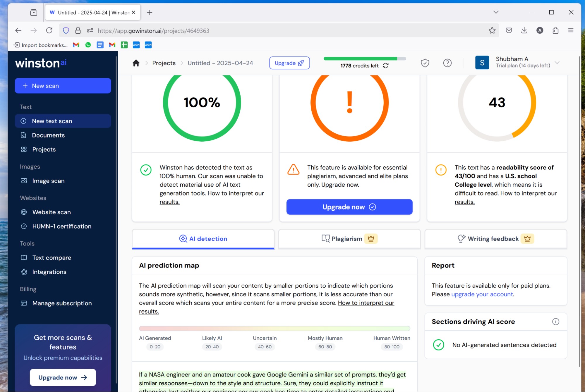Screen dimensions: 585x392
Task: Launch the Website scan feature
Action: pyautogui.click(x=51, y=212)
